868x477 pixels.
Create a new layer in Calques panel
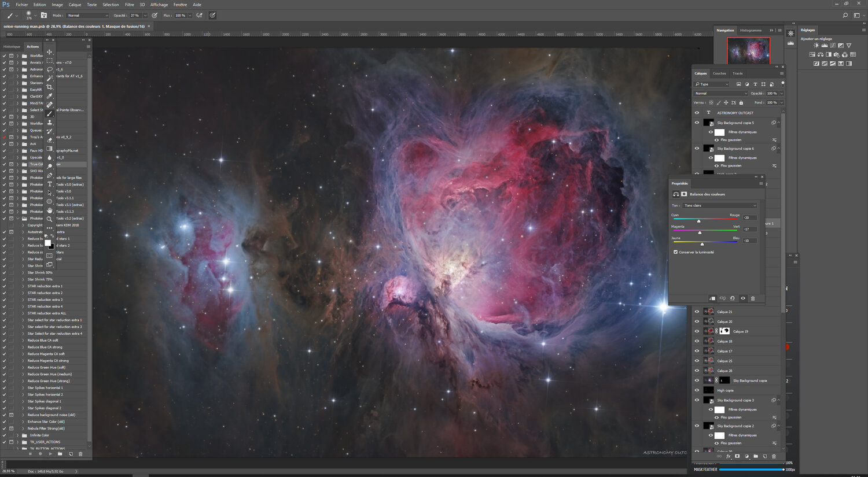(x=765, y=456)
